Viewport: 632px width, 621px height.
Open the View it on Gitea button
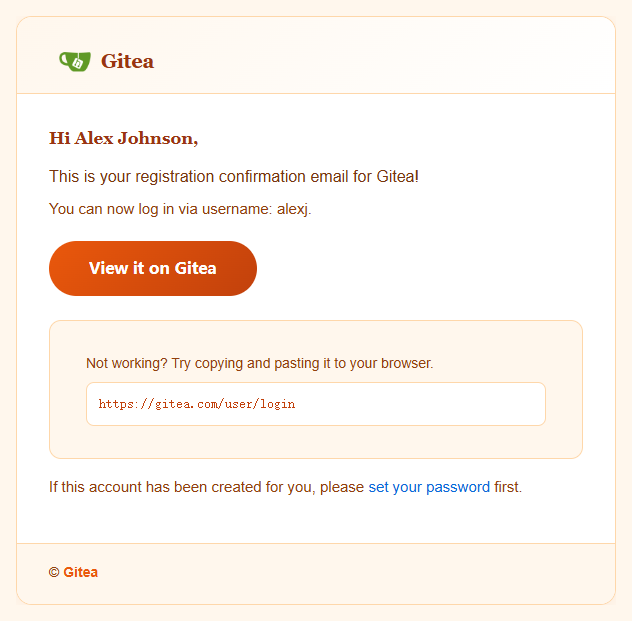click(x=153, y=268)
